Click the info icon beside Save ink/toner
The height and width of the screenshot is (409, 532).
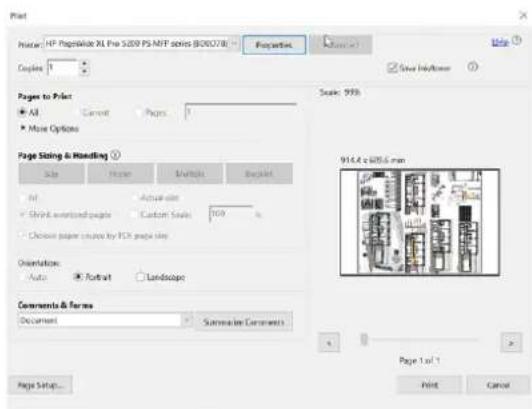[473, 67]
